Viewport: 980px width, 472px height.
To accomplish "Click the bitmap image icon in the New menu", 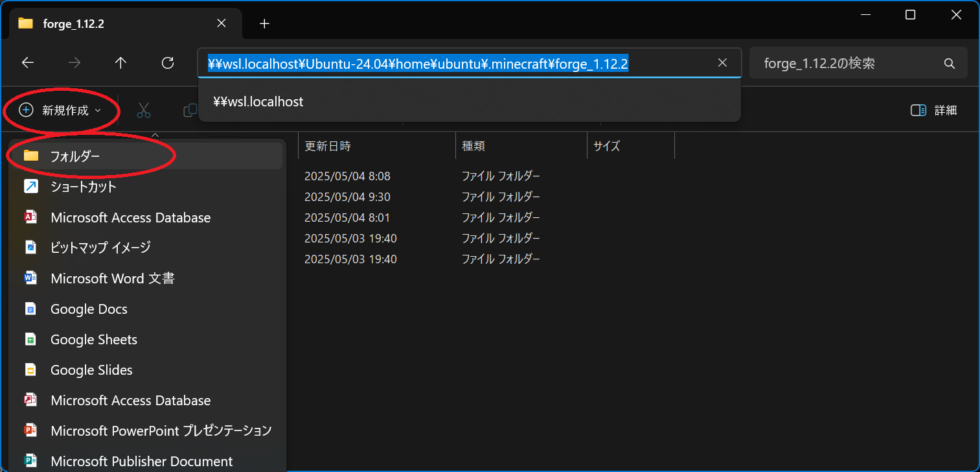I will 30,248.
